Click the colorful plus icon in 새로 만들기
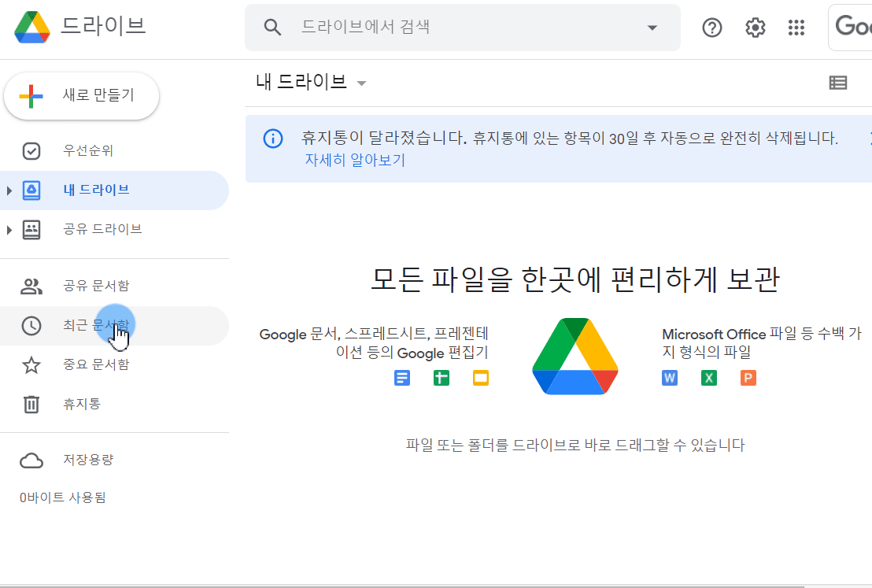This screenshot has height=588, width=872. 31,96
